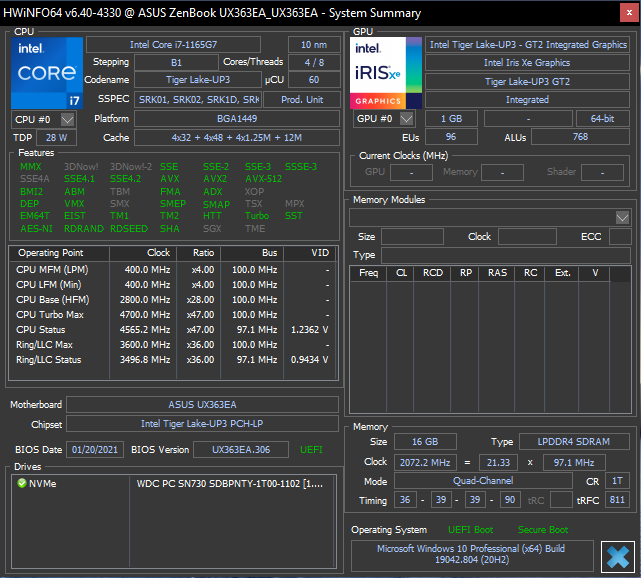Click the Intel Iris Xe Graphics logo
The width and height of the screenshot is (641, 578).
tap(385, 73)
